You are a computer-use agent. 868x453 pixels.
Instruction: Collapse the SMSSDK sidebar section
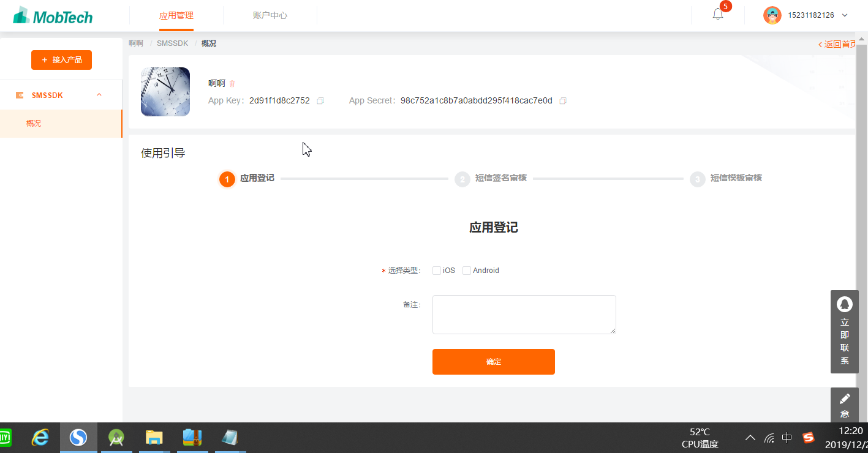[x=99, y=94]
